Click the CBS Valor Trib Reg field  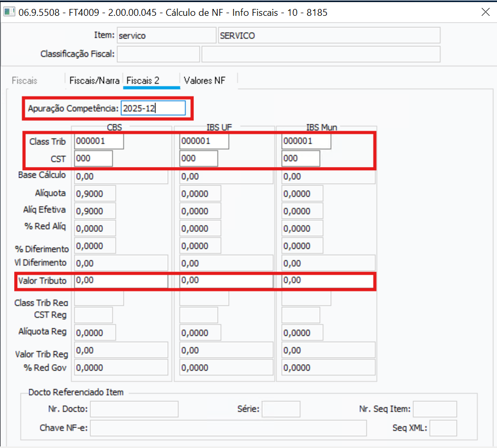pos(121,350)
